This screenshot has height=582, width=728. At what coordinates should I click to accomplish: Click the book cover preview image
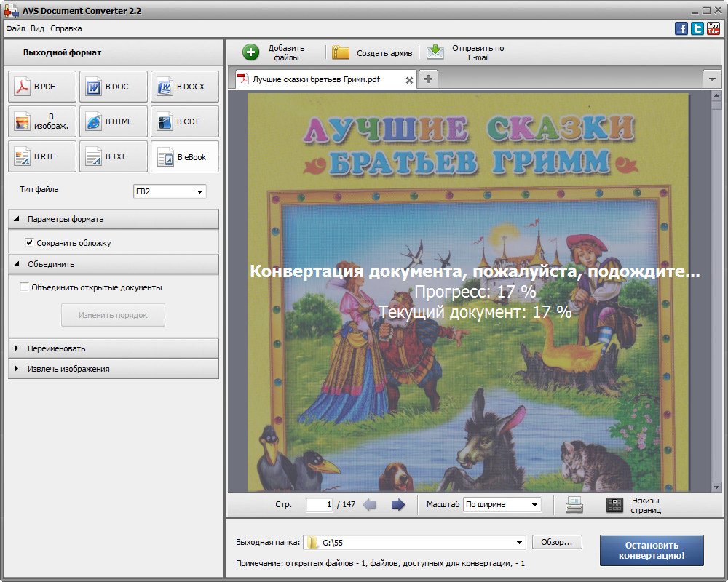[468, 292]
